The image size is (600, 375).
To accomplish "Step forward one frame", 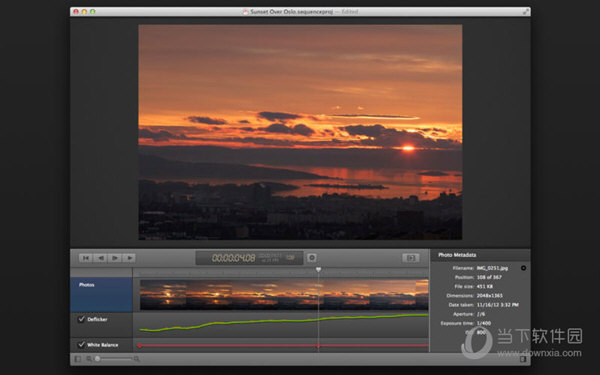I will [x=114, y=258].
